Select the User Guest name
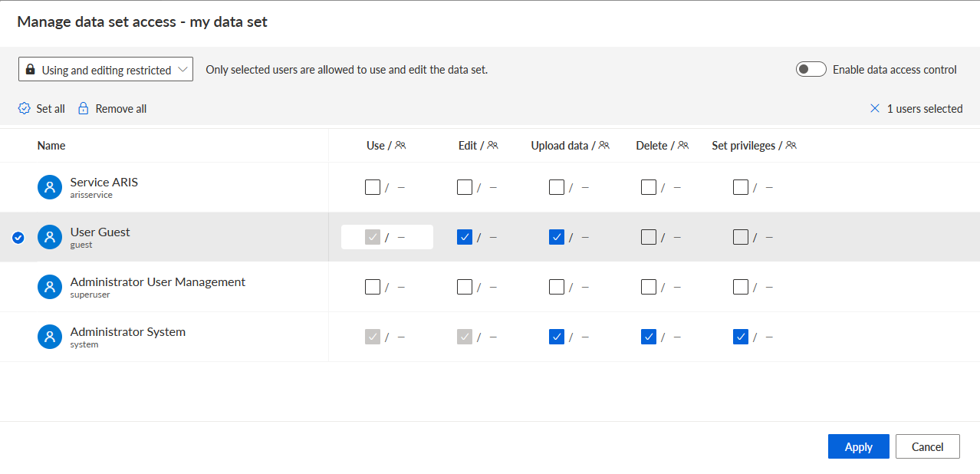The width and height of the screenshot is (980, 474). (x=100, y=232)
